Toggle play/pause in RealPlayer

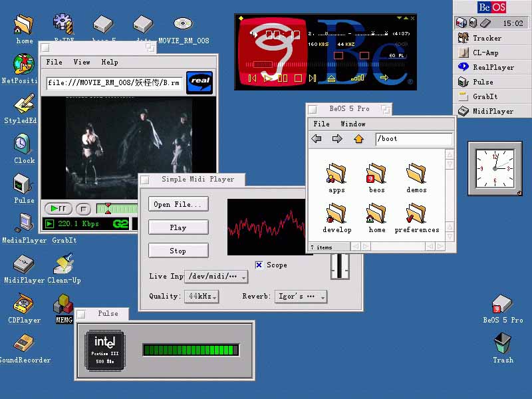tap(58, 208)
